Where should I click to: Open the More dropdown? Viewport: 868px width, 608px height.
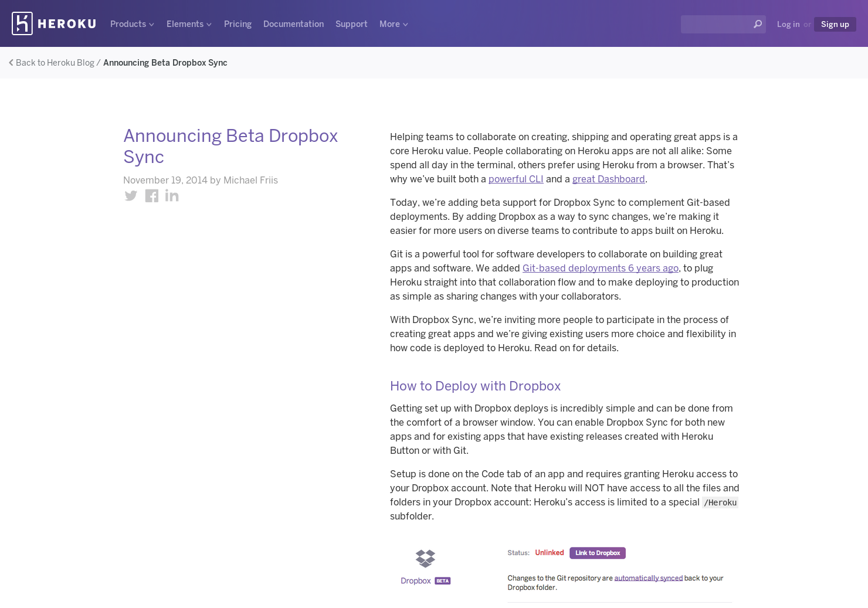point(393,24)
